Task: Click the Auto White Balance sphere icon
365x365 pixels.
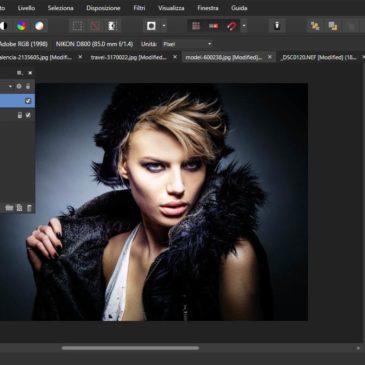Action: point(39,26)
